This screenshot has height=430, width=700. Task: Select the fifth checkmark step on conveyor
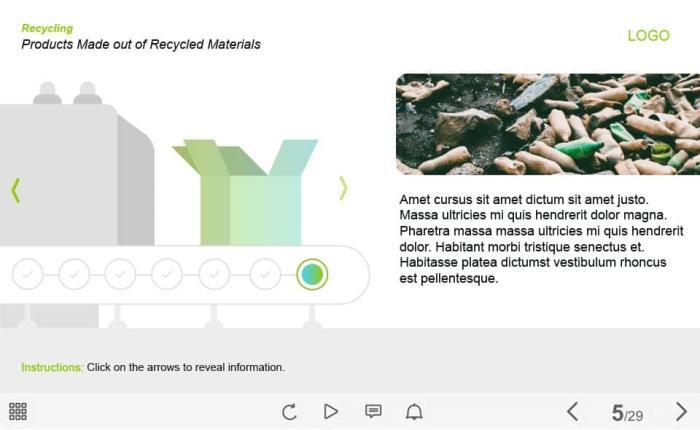point(214,273)
